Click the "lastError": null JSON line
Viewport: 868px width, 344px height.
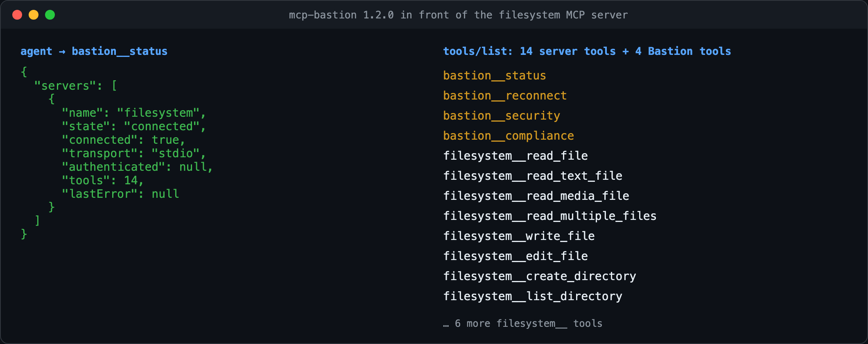click(x=120, y=194)
